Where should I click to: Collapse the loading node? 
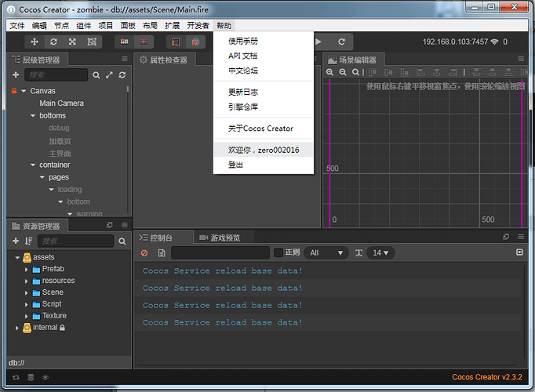point(51,190)
